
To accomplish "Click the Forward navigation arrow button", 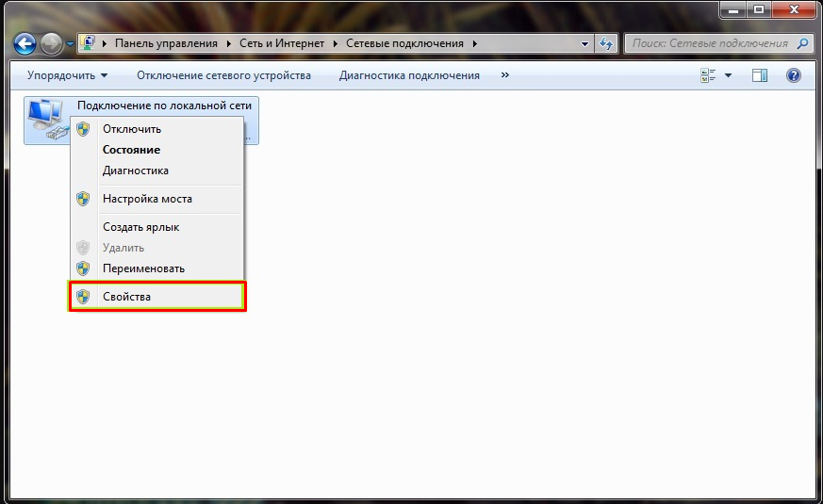I will (51, 43).
